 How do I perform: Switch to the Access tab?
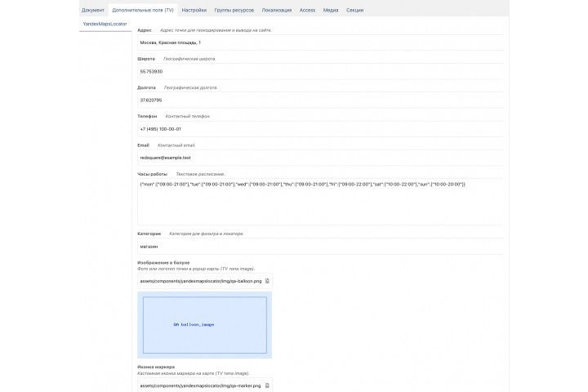pyautogui.click(x=307, y=10)
